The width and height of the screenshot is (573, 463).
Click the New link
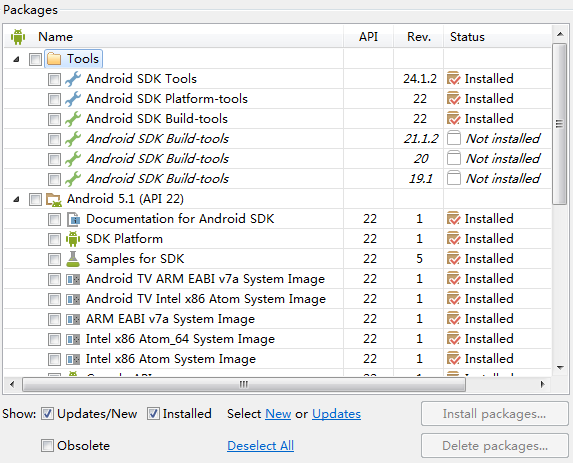click(278, 414)
